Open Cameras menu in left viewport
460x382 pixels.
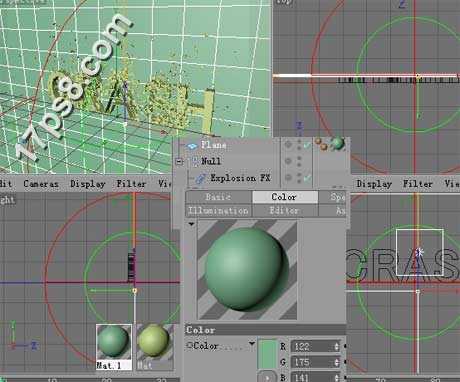pos(41,184)
